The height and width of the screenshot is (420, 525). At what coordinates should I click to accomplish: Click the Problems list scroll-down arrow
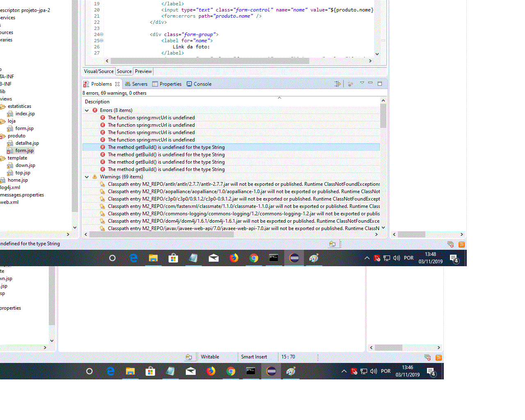click(383, 228)
